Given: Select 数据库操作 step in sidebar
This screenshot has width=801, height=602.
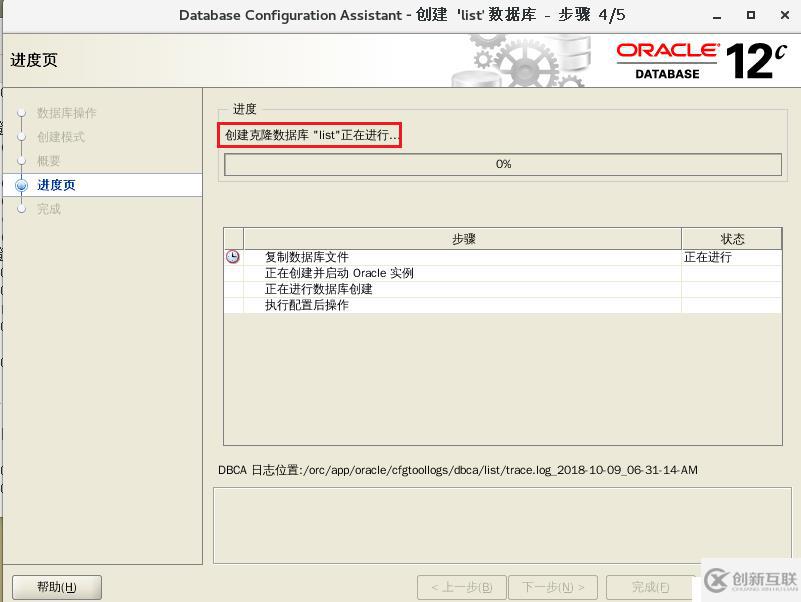Looking at the screenshot, I should coord(66,112).
